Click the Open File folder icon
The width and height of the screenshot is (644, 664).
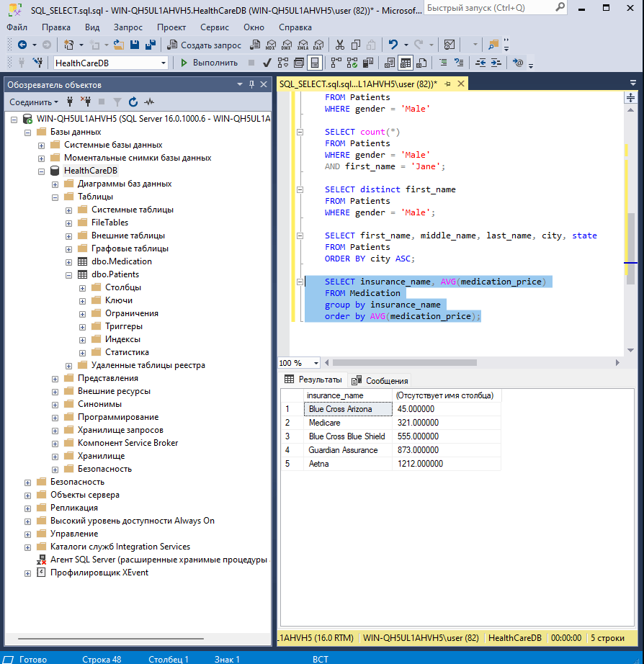(119, 45)
